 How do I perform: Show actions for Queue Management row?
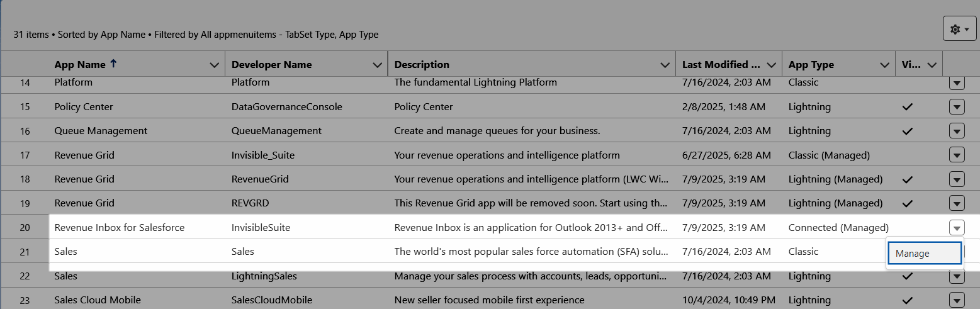coord(957,131)
